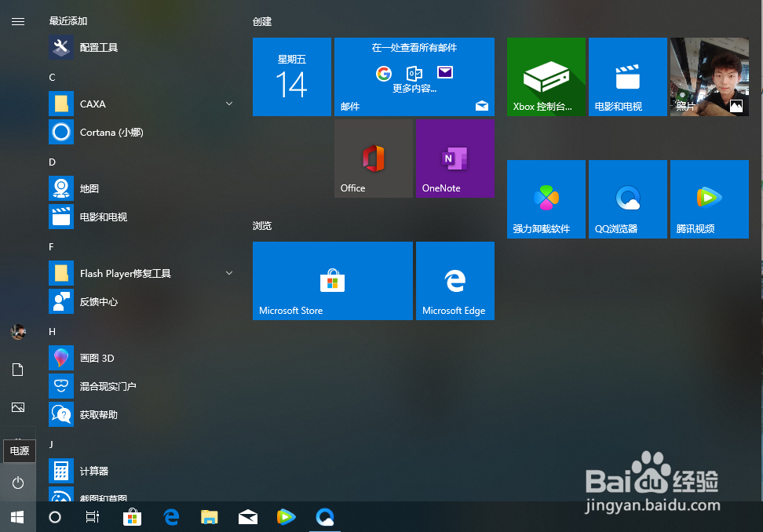Screen dimensions: 763x532
Task: Launch 地图 maps app from the list
Action: tap(141, 188)
